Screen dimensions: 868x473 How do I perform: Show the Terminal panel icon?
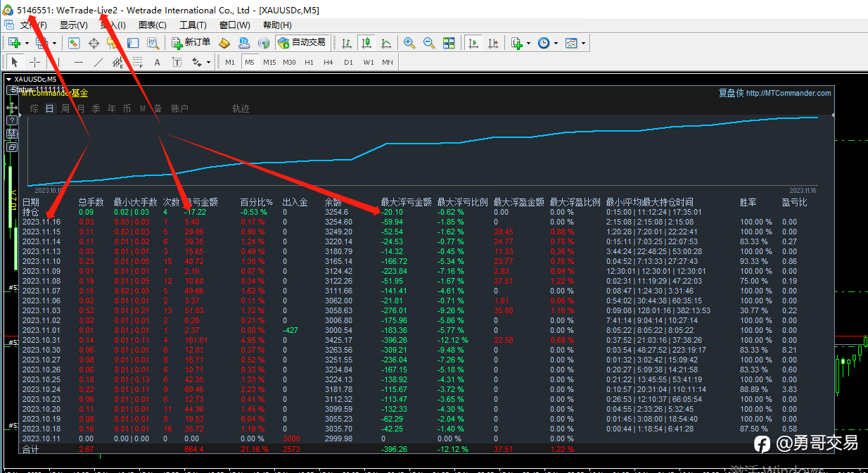coord(133,43)
